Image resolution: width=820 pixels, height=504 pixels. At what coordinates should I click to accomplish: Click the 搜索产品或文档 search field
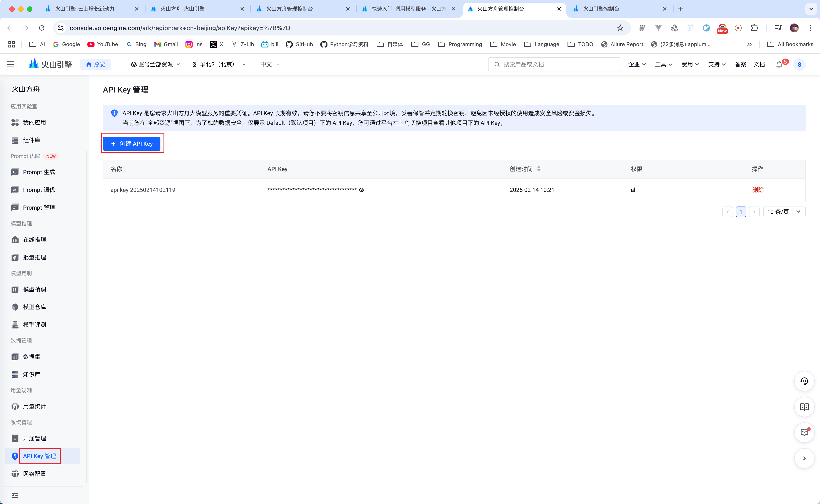point(554,64)
